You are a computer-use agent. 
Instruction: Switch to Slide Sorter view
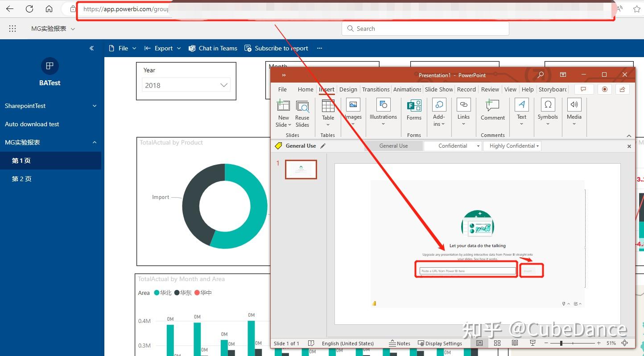(x=497, y=343)
